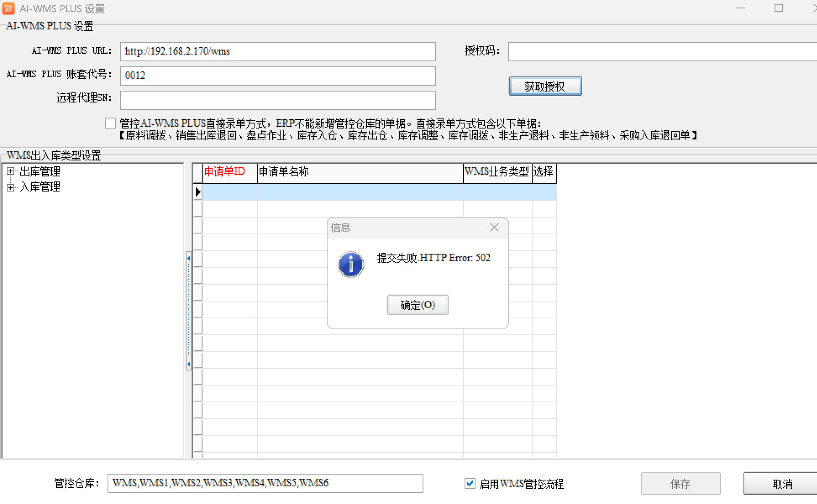Viewport: 817px width, 504px height.
Task: Close the 信息 dialog with the X
Action: (494, 228)
